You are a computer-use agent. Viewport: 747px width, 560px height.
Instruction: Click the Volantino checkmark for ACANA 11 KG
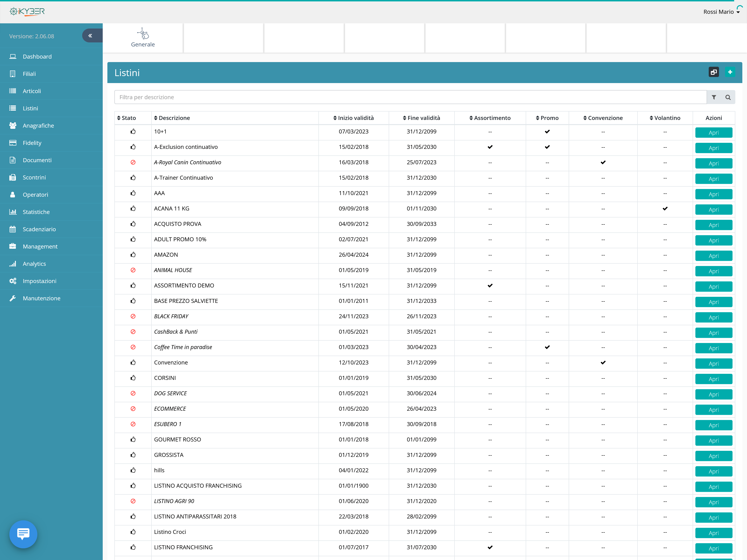tap(665, 209)
